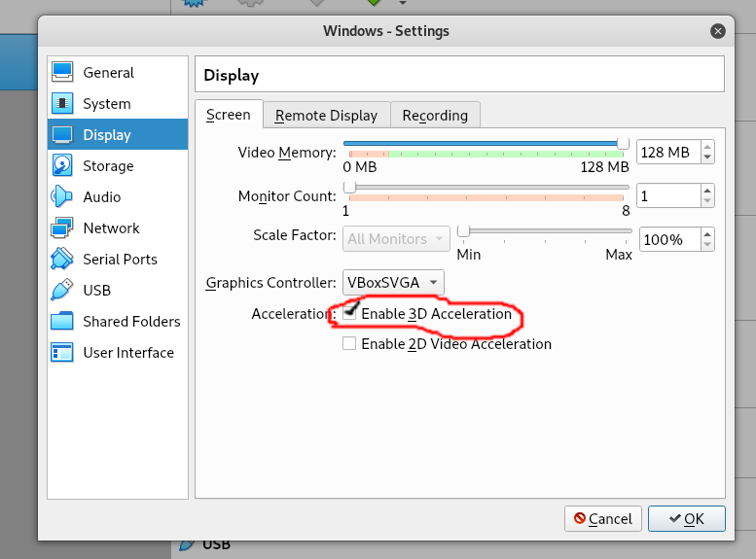This screenshot has width=756, height=559.
Task: Open Shared Folders settings category
Action: click(x=118, y=321)
